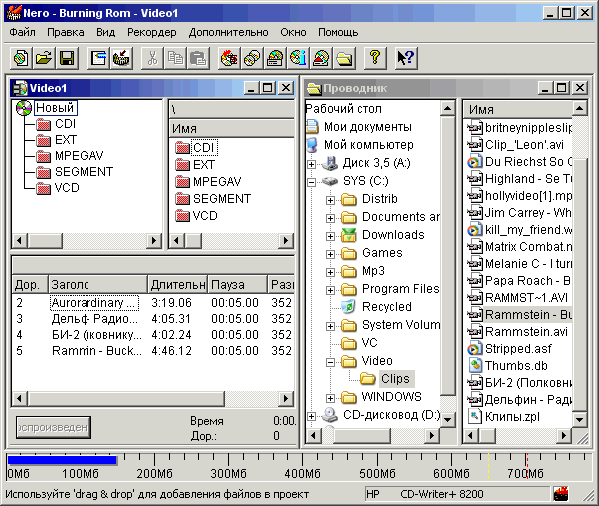This screenshot has width=599, height=506.
Task: Expand the Диск 3,5 (A:) node
Action: coord(312,164)
